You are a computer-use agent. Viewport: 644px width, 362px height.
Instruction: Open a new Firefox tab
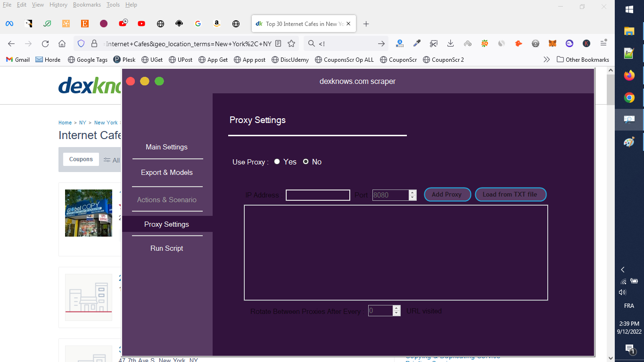tap(366, 24)
